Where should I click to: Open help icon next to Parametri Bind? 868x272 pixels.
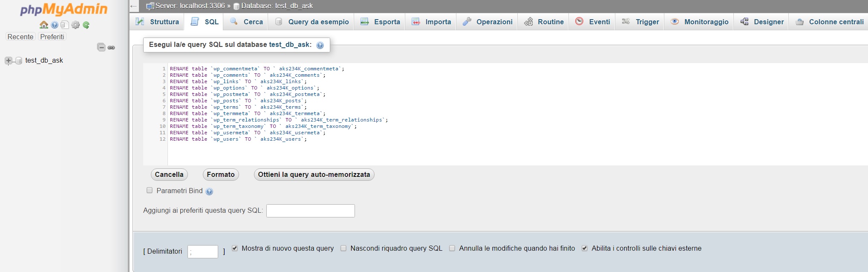(209, 191)
